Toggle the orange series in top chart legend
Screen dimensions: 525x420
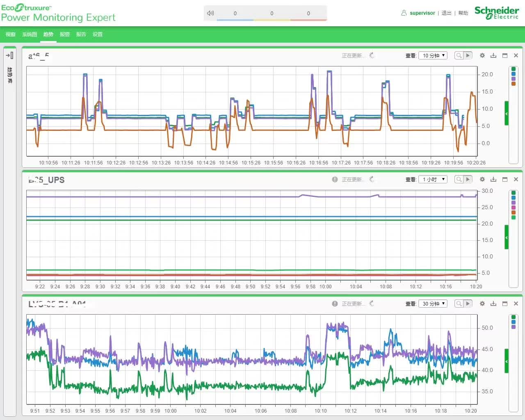[514, 84]
